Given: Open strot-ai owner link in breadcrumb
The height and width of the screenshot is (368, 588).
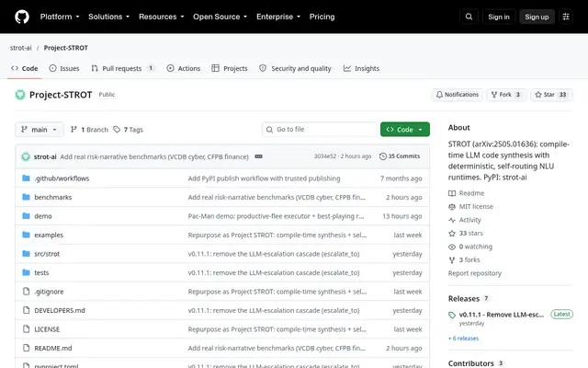Looking at the screenshot, I should pyautogui.click(x=20, y=48).
